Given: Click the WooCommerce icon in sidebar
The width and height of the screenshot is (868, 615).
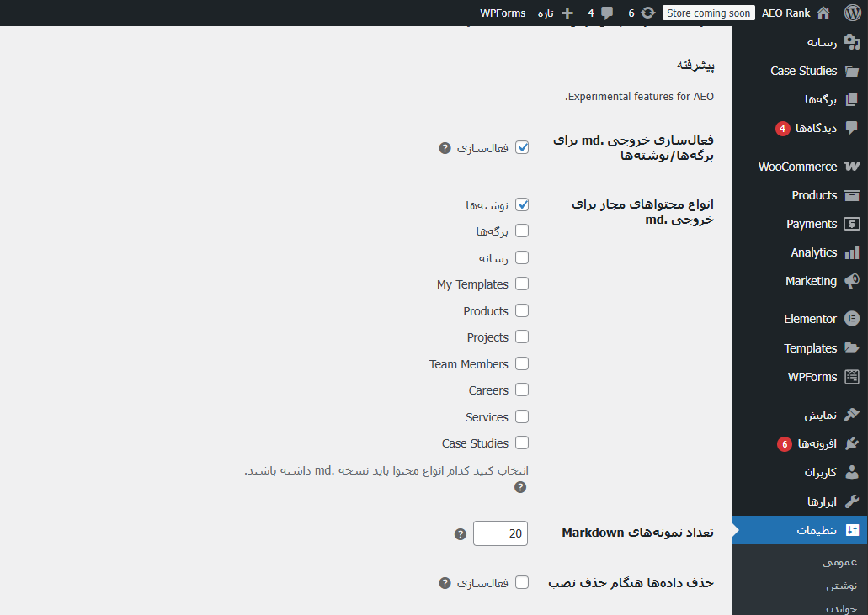Looking at the screenshot, I should pyautogui.click(x=851, y=167).
